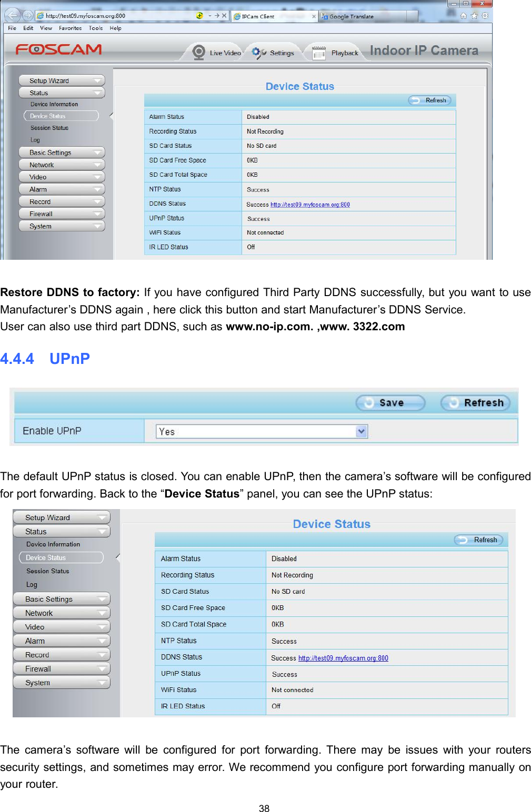Image resolution: width=531 pixels, height=812 pixels.
Task: Click the favorites star icon
Action: [474, 16]
